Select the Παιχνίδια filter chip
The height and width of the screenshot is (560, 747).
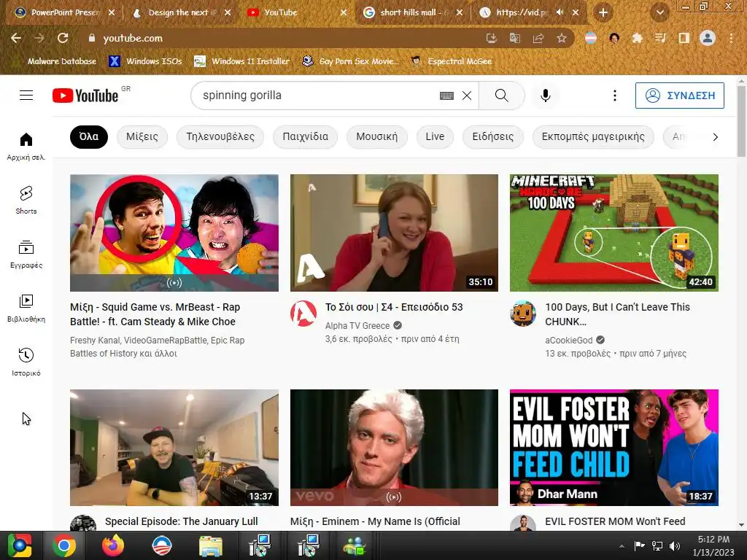click(x=306, y=136)
